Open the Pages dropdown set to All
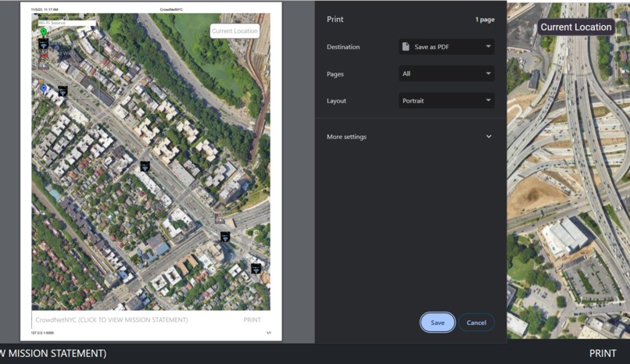 coord(446,73)
